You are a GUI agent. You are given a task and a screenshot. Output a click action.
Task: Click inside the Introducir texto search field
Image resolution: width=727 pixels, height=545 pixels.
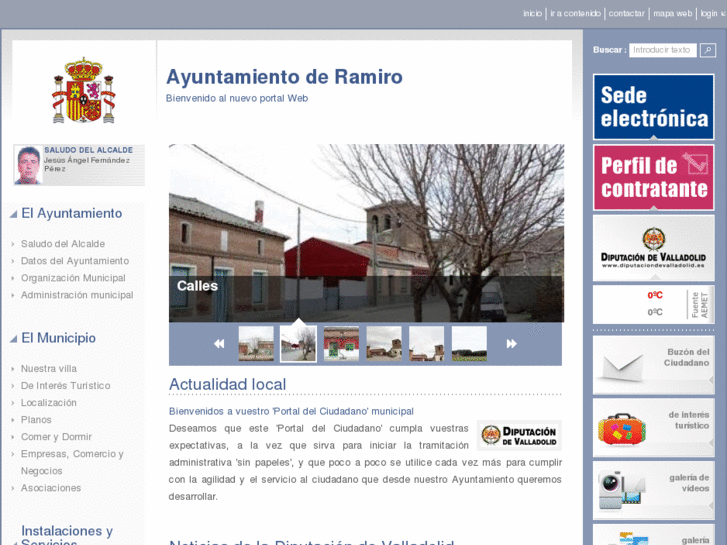(x=663, y=50)
